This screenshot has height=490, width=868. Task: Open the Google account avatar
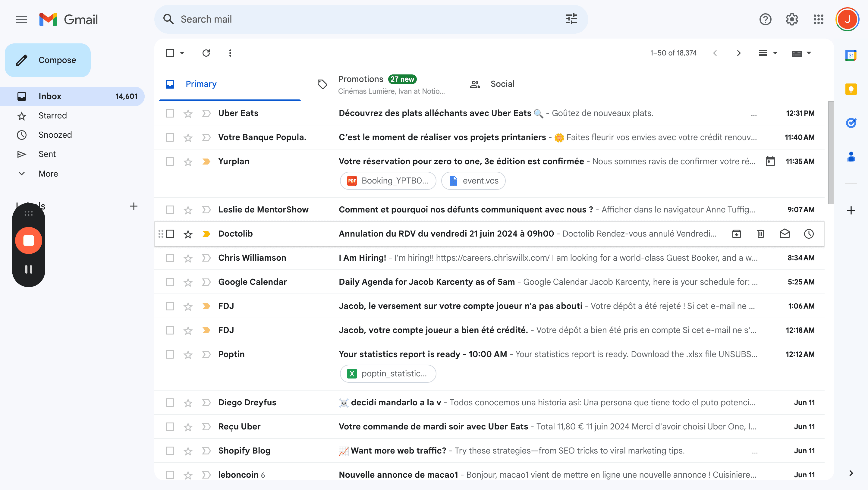click(847, 19)
